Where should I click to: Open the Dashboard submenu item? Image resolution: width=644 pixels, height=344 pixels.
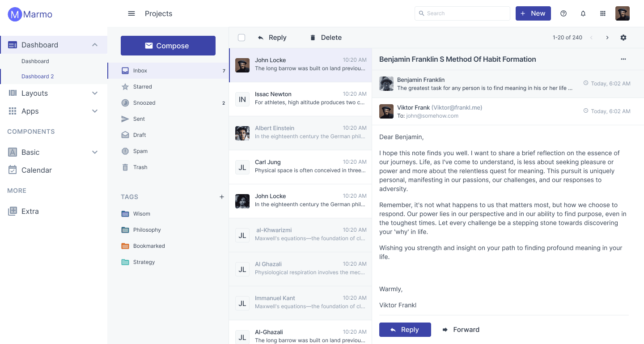coord(54,61)
